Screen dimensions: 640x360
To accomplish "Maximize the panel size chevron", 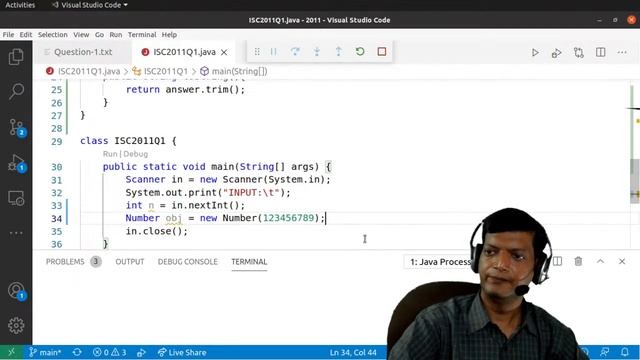I will (x=600, y=261).
